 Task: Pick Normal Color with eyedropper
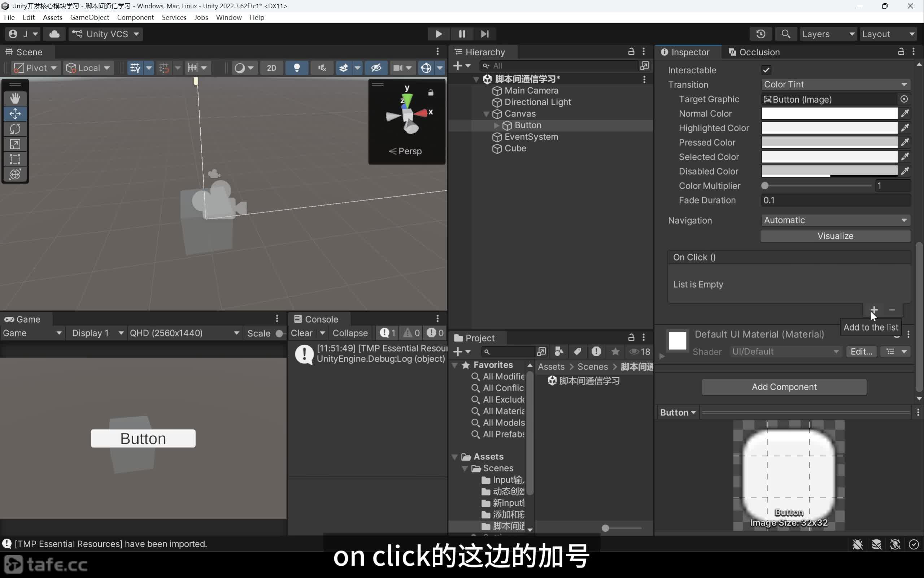tap(905, 113)
